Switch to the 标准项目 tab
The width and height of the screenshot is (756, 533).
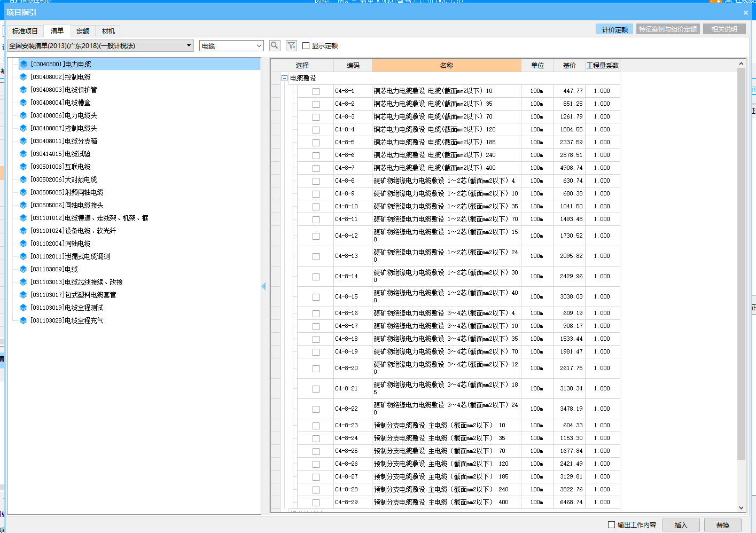pyautogui.click(x=25, y=31)
